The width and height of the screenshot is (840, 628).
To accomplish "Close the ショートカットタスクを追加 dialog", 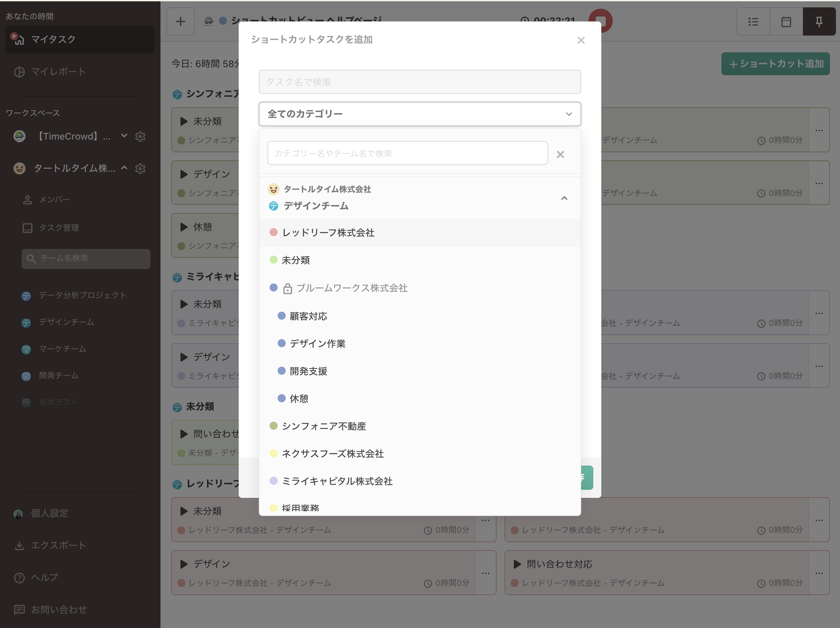I will (x=580, y=40).
